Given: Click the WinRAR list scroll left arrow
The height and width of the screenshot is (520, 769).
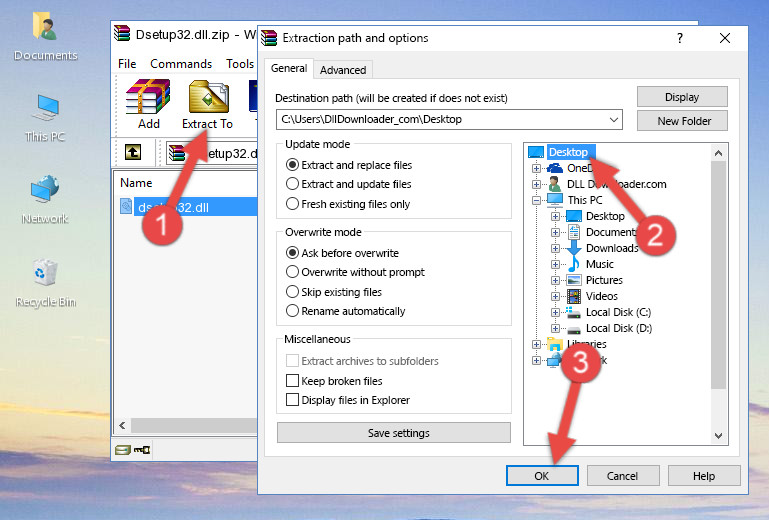Looking at the screenshot, I should click(x=122, y=425).
